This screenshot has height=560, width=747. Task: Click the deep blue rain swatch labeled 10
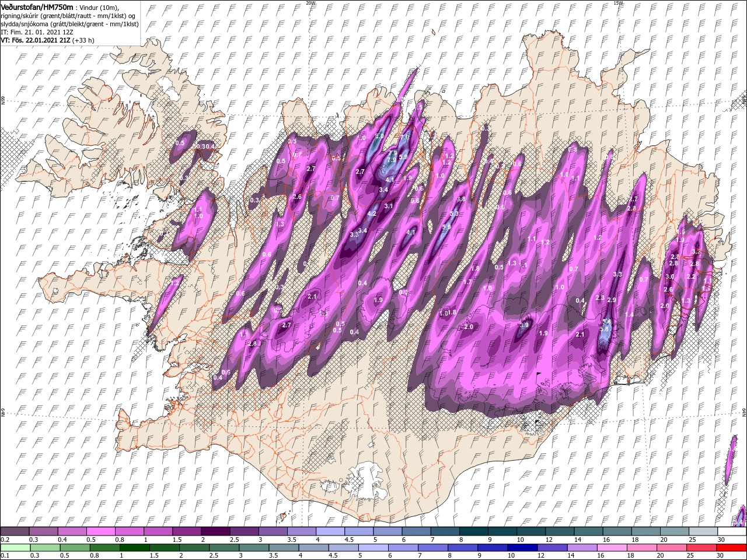[x=522, y=548]
